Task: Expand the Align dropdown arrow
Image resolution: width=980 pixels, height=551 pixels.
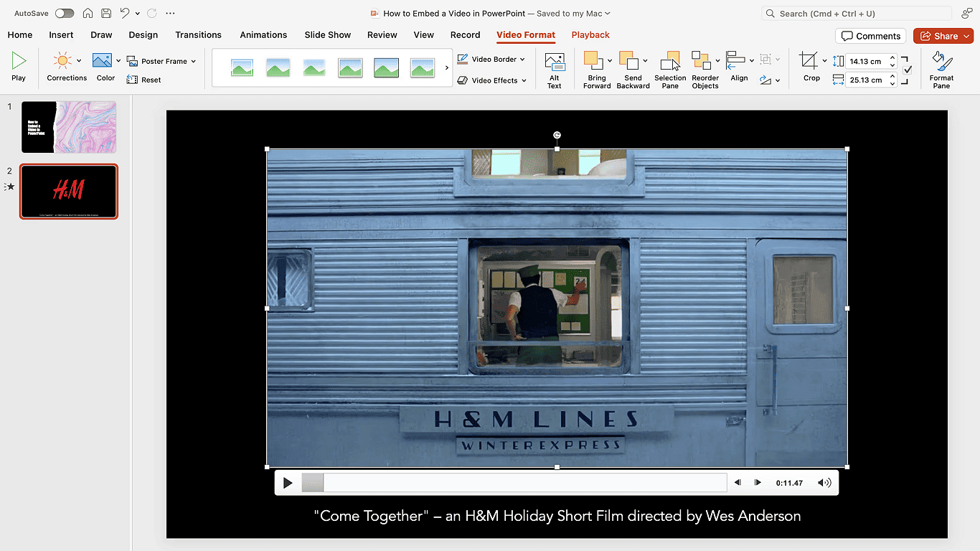Action: (752, 61)
